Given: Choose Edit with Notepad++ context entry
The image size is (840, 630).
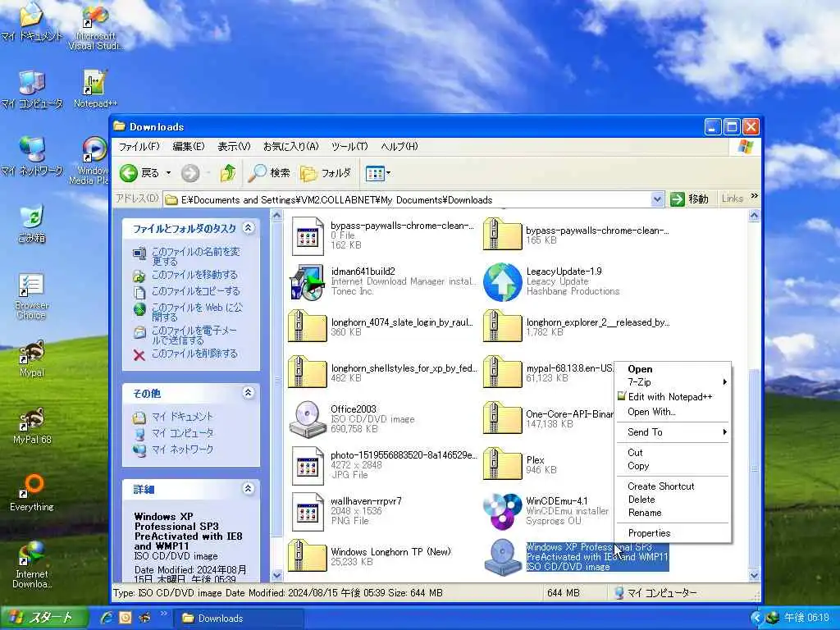Looking at the screenshot, I should (673, 397).
